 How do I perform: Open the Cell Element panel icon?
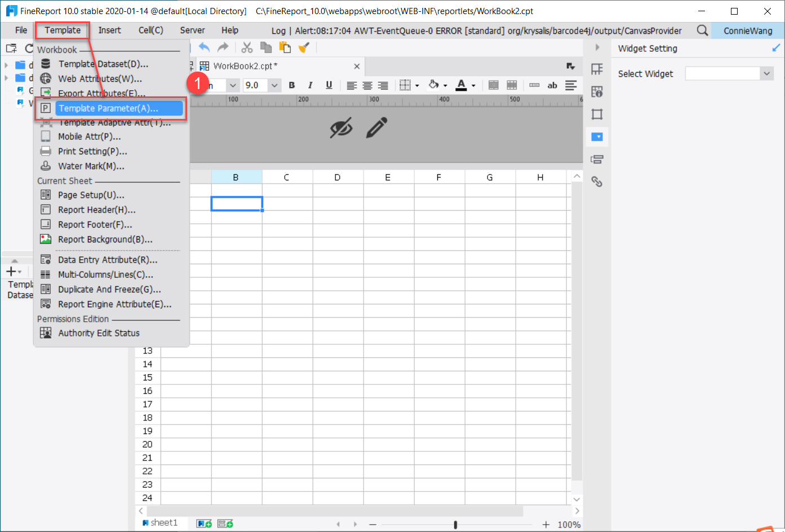coord(597,69)
